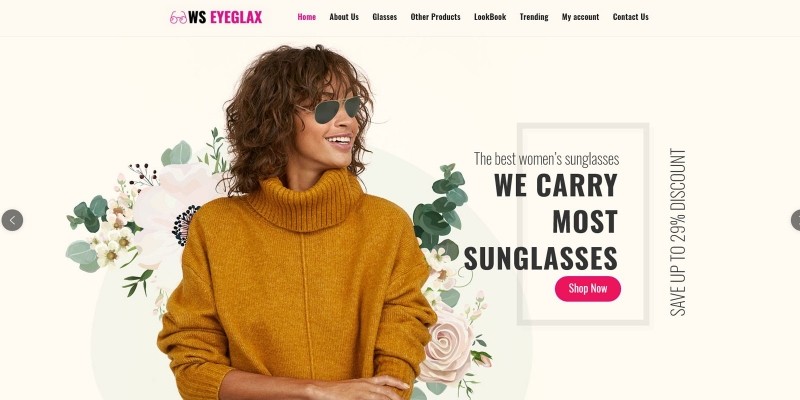Open the Home menu item
Screen dimensions: 800x400
(x=307, y=17)
